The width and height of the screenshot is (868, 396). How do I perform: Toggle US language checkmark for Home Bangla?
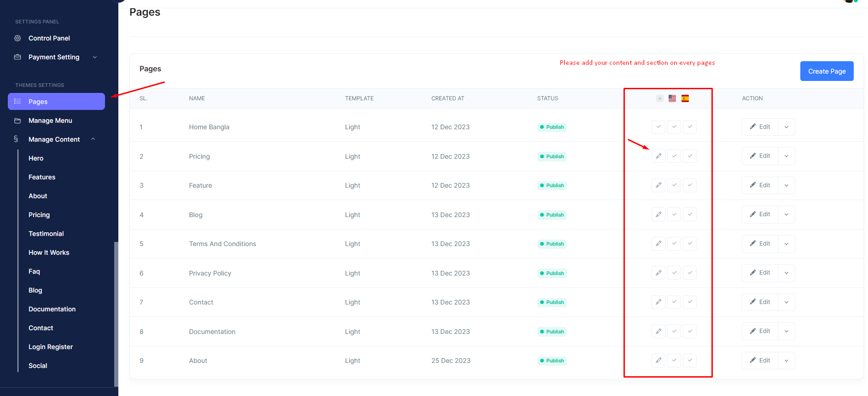click(x=674, y=127)
